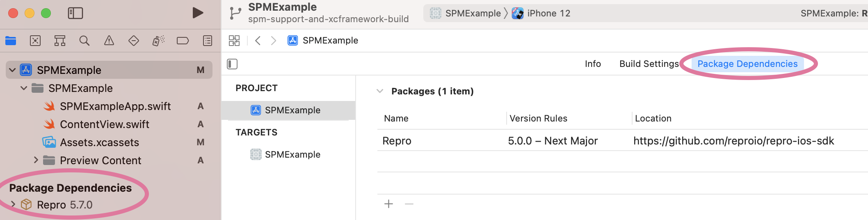This screenshot has height=220, width=868.
Task: Hide the project and targets list panel
Action: coord(232,64)
